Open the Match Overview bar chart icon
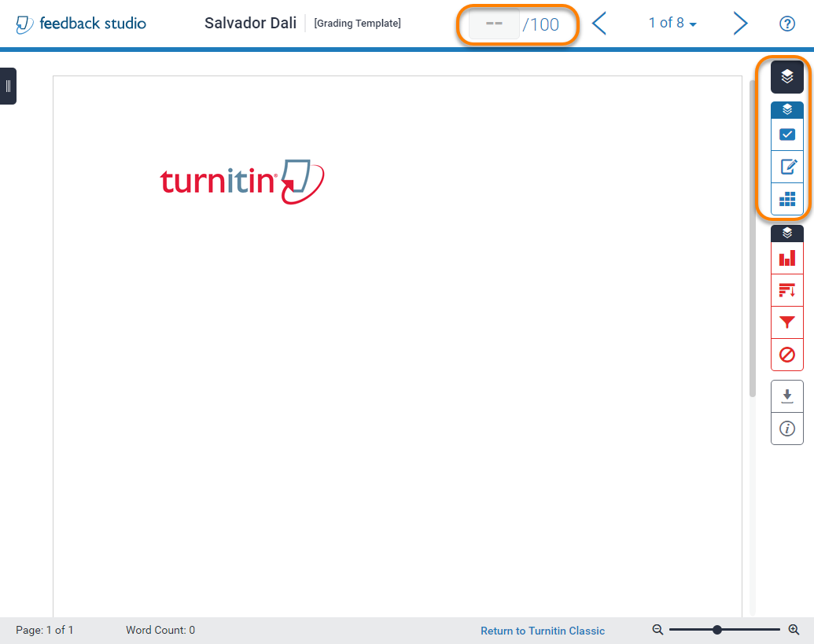The image size is (814, 644). [787, 258]
